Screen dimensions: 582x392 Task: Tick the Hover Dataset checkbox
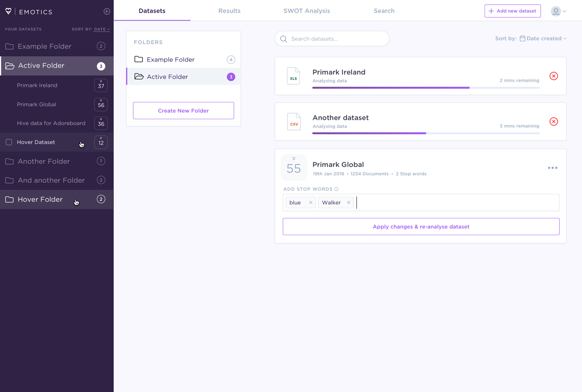pos(9,142)
